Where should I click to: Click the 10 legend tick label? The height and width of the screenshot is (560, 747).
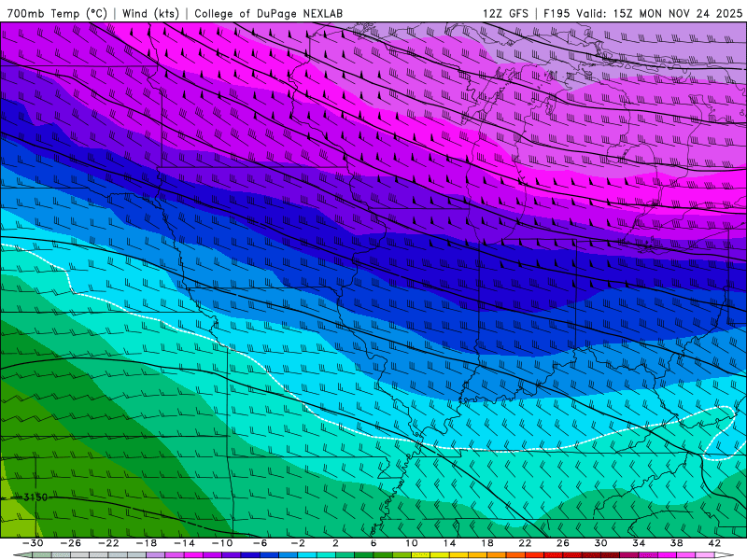click(x=412, y=543)
